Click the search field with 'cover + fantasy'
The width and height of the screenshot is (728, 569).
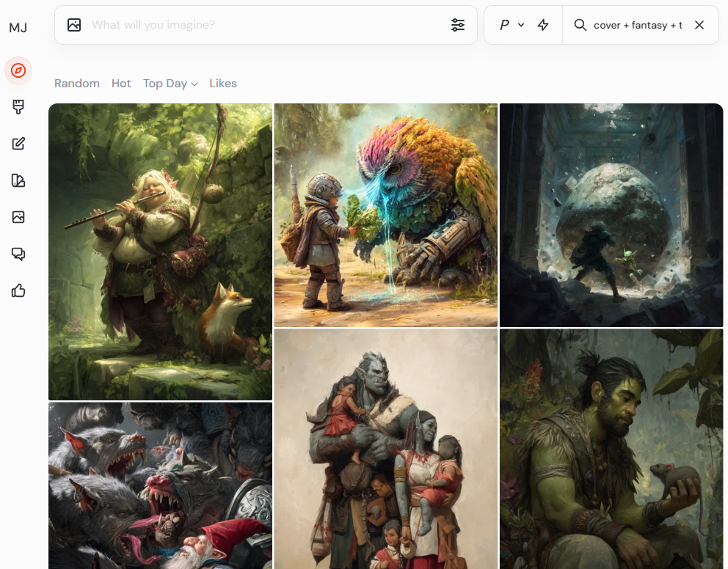[x=637, y=25]
